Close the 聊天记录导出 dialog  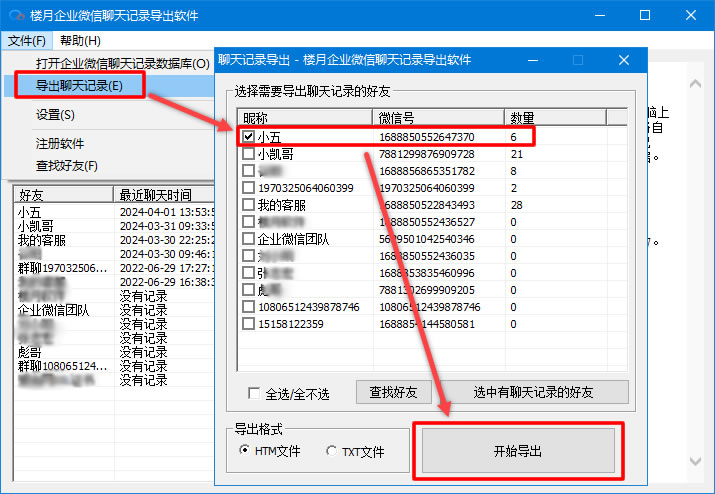[x=624, y=60]
